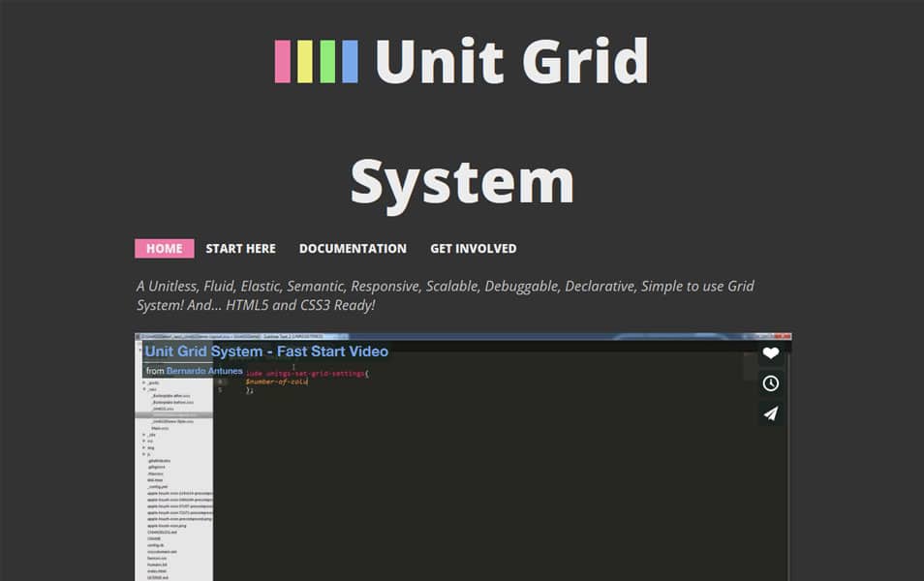Click the colored bars Unit Grid logo icon
The width and height of the screenshot is (924, 581).
(315, 60)
